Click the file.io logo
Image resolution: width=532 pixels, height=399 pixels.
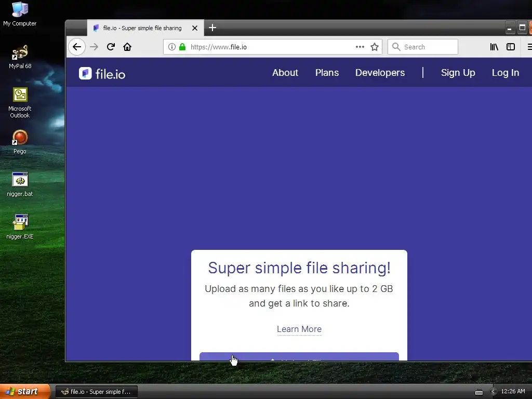click(x=102, y=73)
